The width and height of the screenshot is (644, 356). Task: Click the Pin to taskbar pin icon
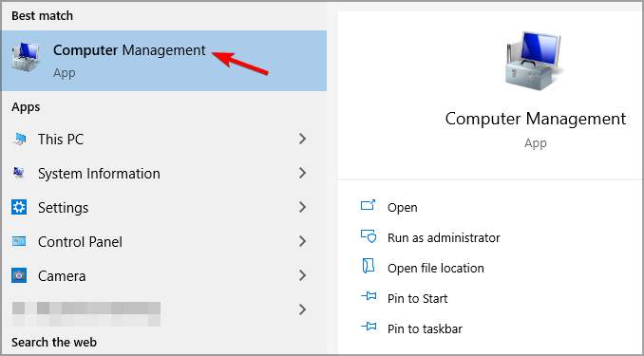369,327
